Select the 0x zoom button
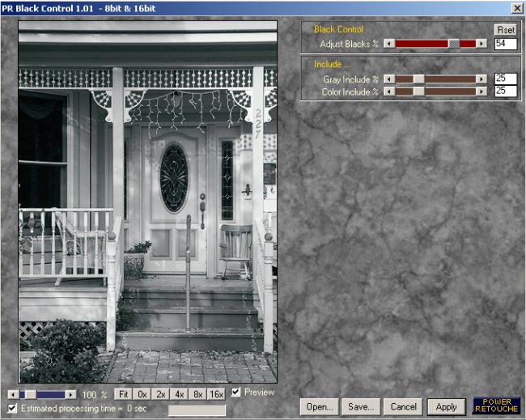 click(x=142, y=394)
